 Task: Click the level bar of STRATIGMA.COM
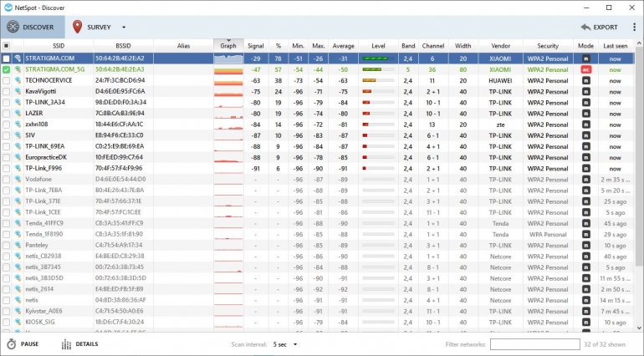[x=378, y=58]
